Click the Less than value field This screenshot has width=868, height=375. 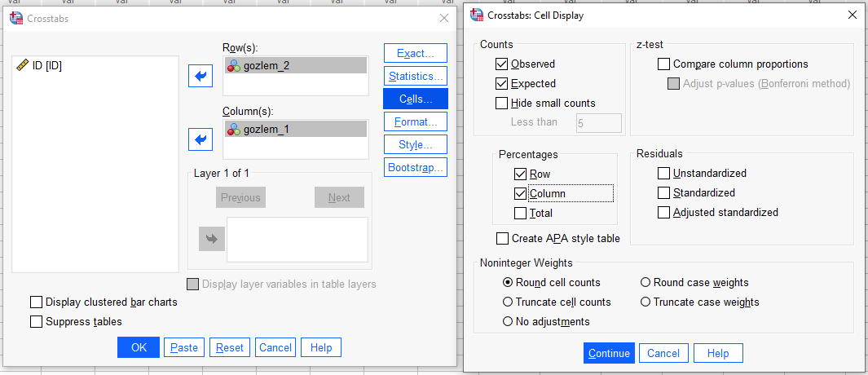click(598, 123)
